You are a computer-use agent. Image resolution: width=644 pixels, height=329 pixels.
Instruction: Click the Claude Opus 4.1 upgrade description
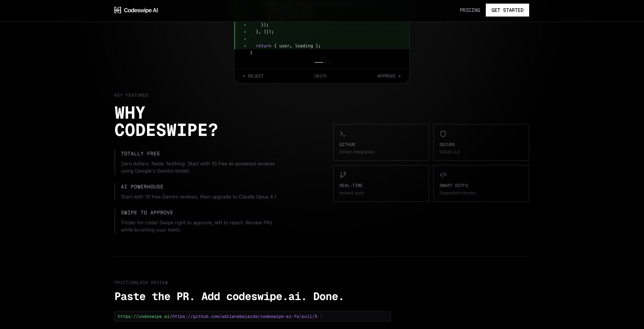(x=199, y=197)
